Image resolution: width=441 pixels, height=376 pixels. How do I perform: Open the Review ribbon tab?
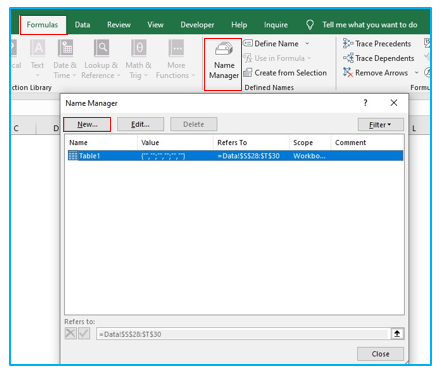pyautogui.click(x=119, y=25)
